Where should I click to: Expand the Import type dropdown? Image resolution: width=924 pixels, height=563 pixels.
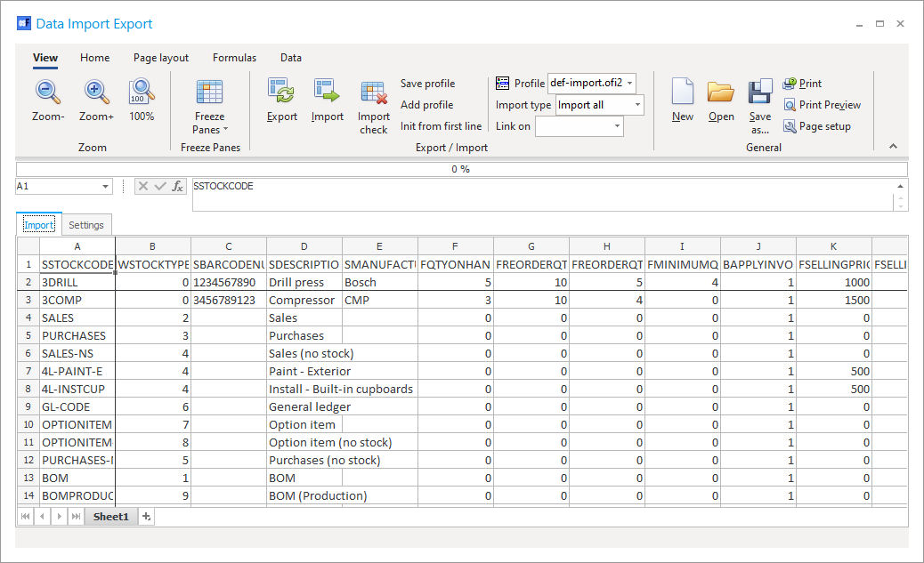[x=637, y=105]
